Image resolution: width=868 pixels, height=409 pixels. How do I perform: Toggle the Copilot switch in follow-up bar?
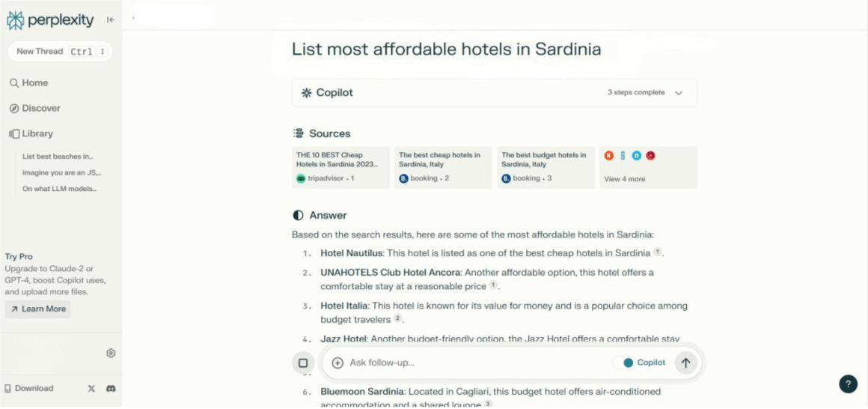click(627, 363)
